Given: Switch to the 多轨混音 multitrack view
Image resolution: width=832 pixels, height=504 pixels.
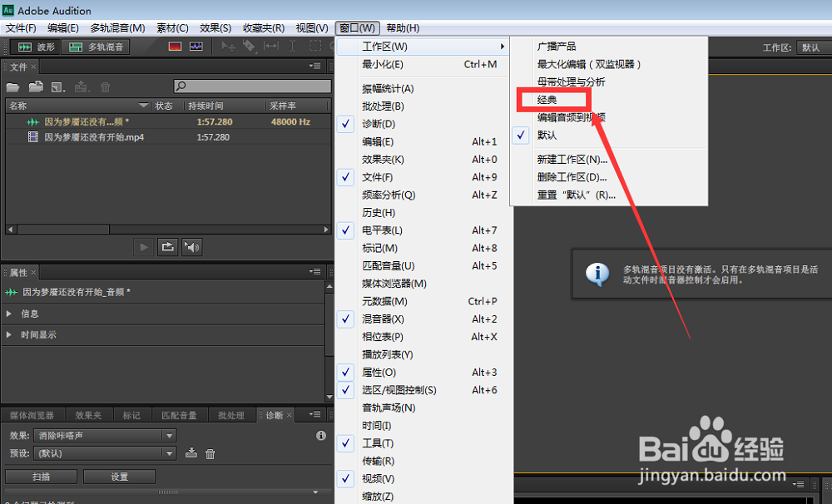Looking at the screenshot, I should [96, 47].
